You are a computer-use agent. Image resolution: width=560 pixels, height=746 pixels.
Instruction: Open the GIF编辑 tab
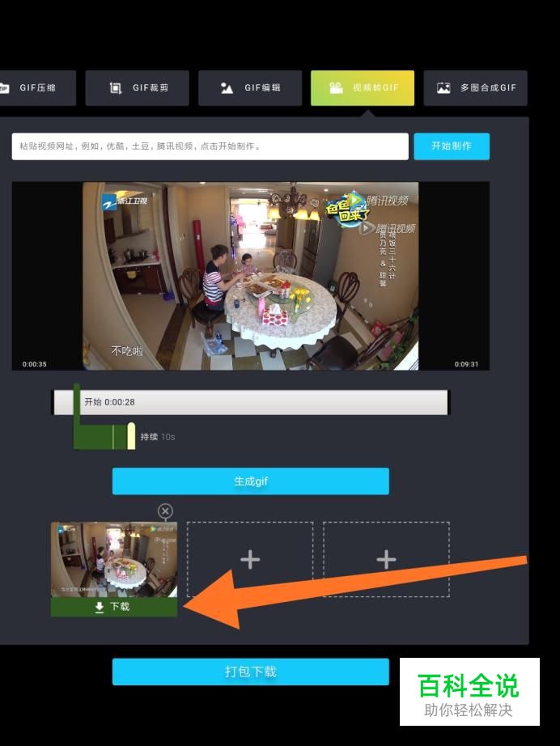(250, 88)
